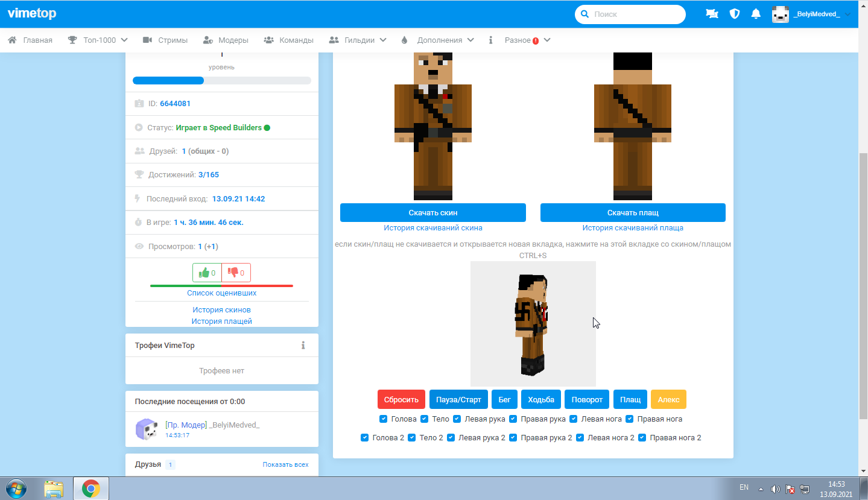868x500 pixels.
Task: Open the История скинов link
Action: 221,309
